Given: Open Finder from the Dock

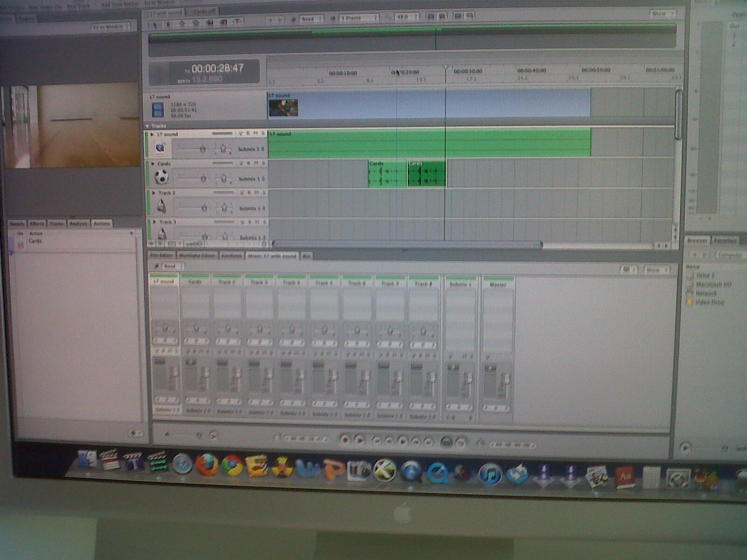Looking at the screenshot, I should [x=87, y=460].
